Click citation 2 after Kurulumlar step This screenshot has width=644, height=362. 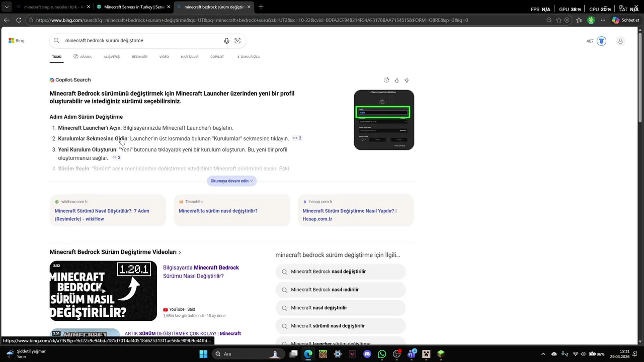pyautogui.click(x=297, y=138)
